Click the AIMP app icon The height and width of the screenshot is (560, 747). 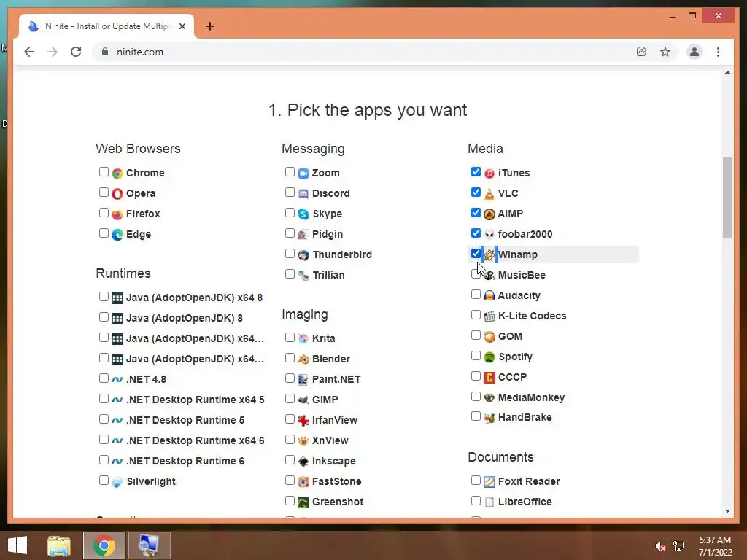pyautogui.click(x=489, y=214)
